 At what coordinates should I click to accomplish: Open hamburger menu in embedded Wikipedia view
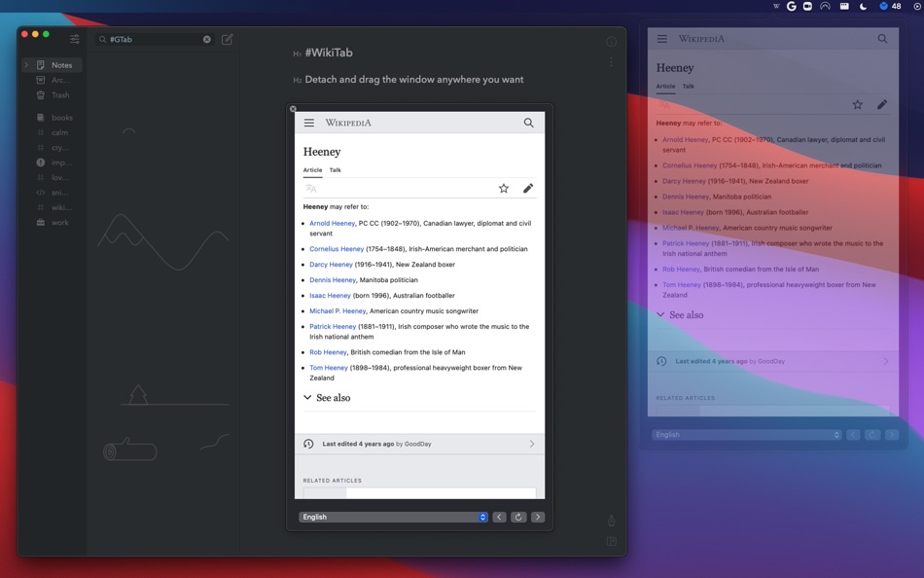(308, 123)
